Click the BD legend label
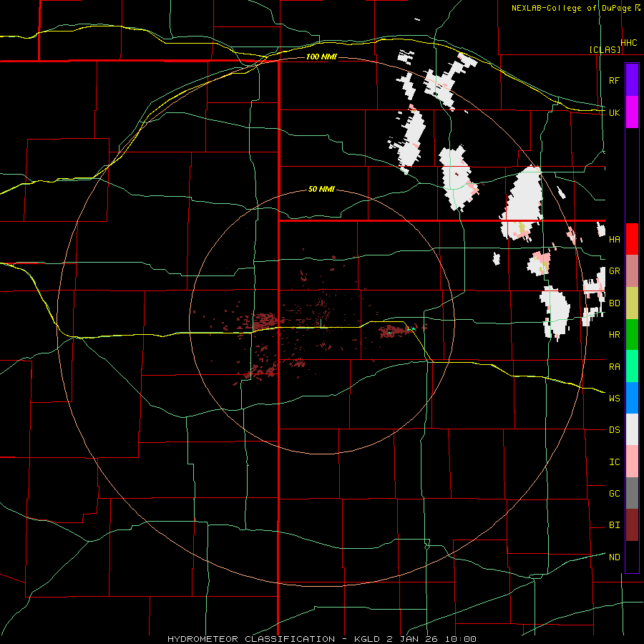 point(614,303)
